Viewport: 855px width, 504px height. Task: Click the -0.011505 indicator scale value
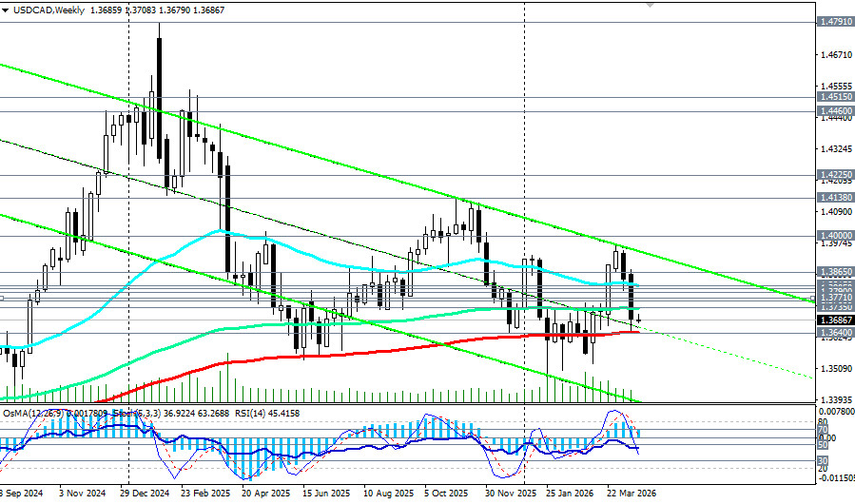point(835,477)
